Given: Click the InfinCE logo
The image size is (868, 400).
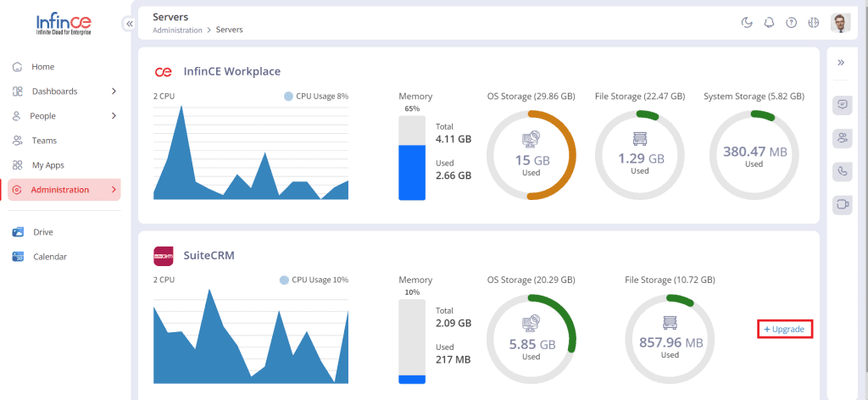Looking at the screenshot, I should point(64,25).
